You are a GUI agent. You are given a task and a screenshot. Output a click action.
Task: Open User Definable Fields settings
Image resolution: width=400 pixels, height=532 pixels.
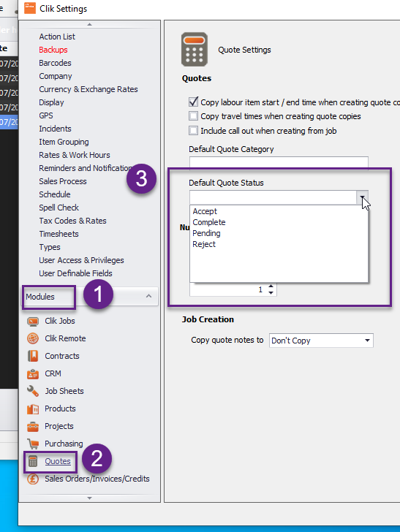click(x=75, y=273)
